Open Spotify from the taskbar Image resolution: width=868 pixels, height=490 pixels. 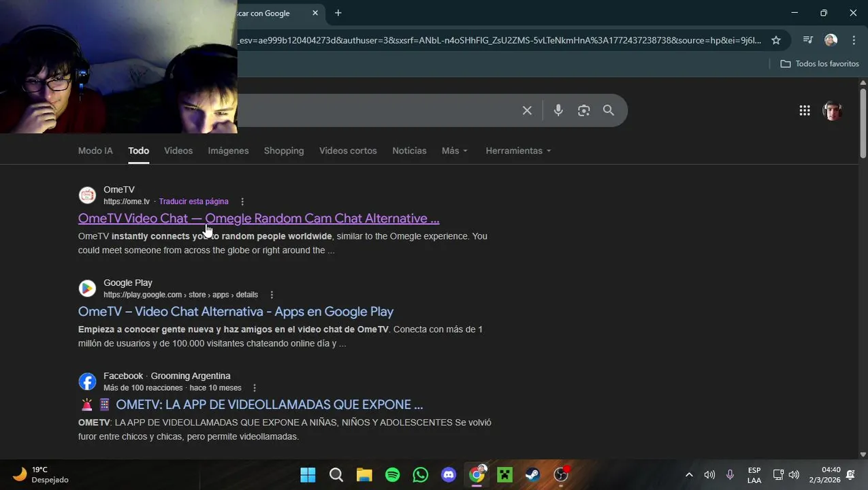(x=392, y=474)
